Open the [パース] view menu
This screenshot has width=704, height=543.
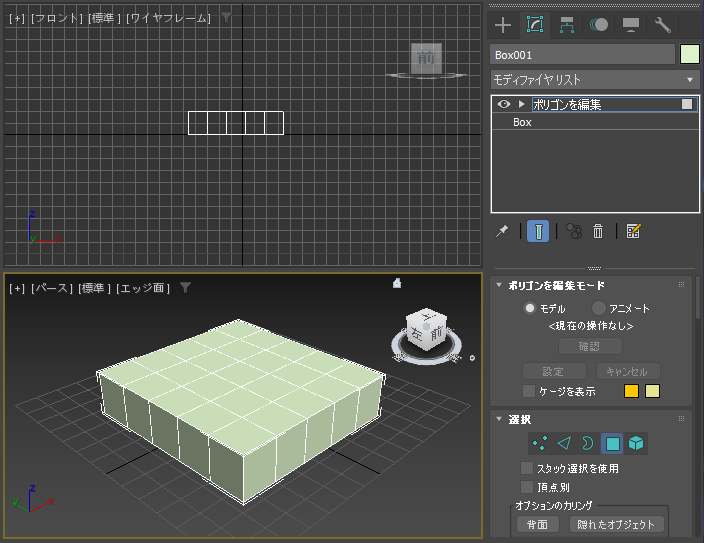click(x=52, y=288)
